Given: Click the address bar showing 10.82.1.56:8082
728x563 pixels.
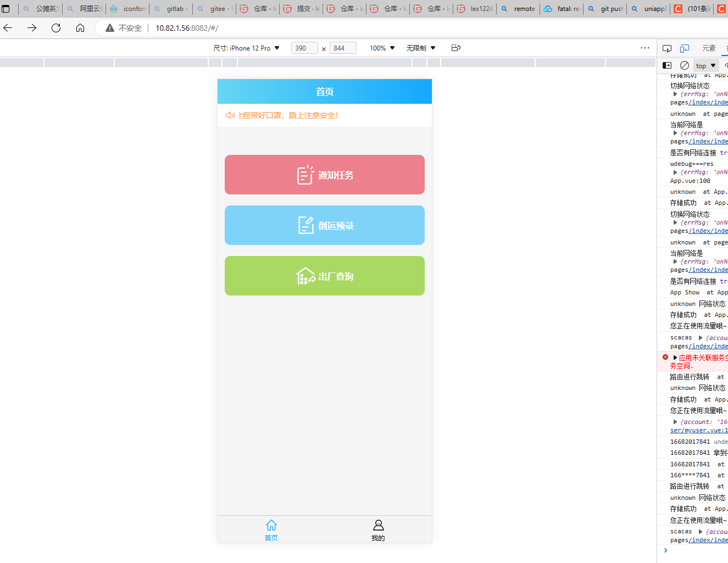Looking at the screenshot, I should [187, 28].
